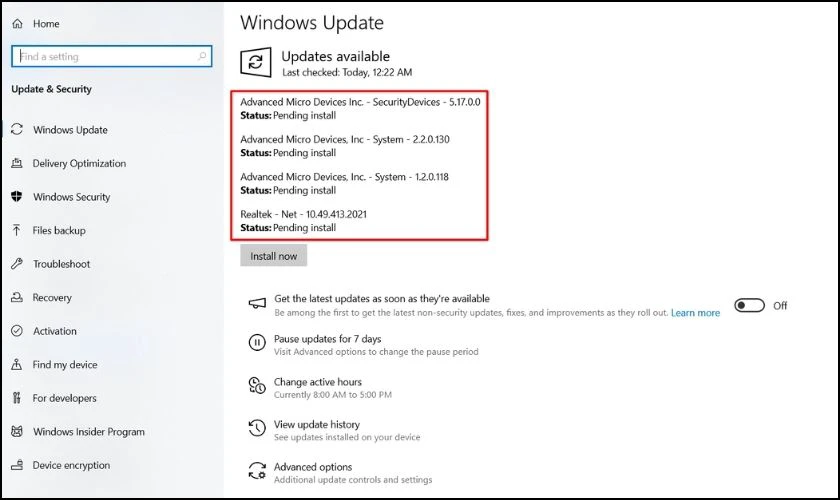Open Delivery Optimization settings
The width and height of the screenshot is (840, 500).
[x=79, y=163]
